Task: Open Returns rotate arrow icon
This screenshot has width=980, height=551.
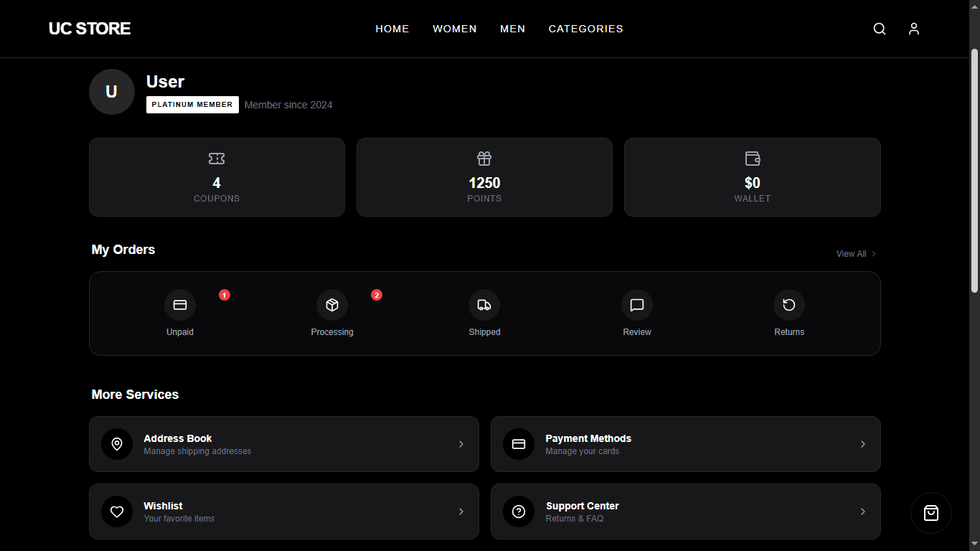Action: click(x=789, y=305)
